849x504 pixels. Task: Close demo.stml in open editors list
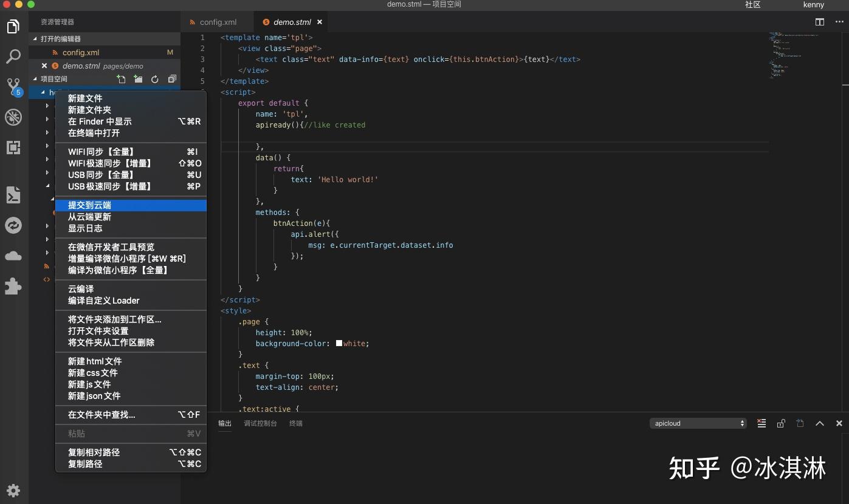[x=44, y=66]
